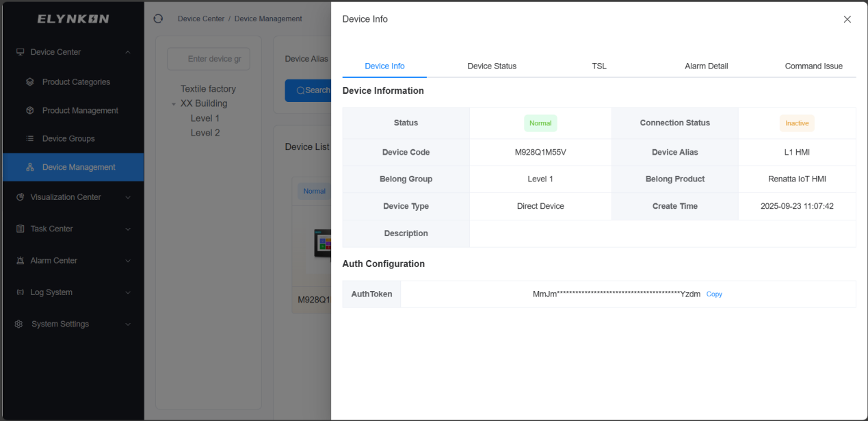Select Textile factory in group tree

(208, 89)
